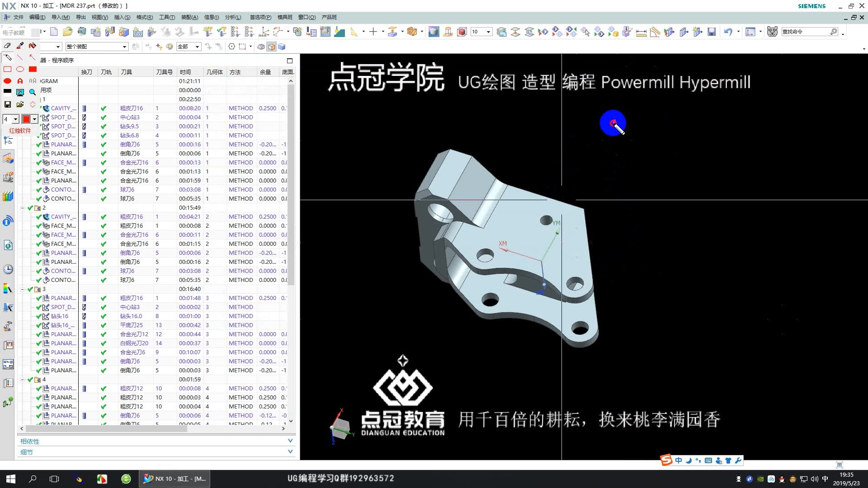Toggle the 刀轨 checkmark for the 球刀6 row
This screenshot has width=868, height=488.
pos(104,190)
